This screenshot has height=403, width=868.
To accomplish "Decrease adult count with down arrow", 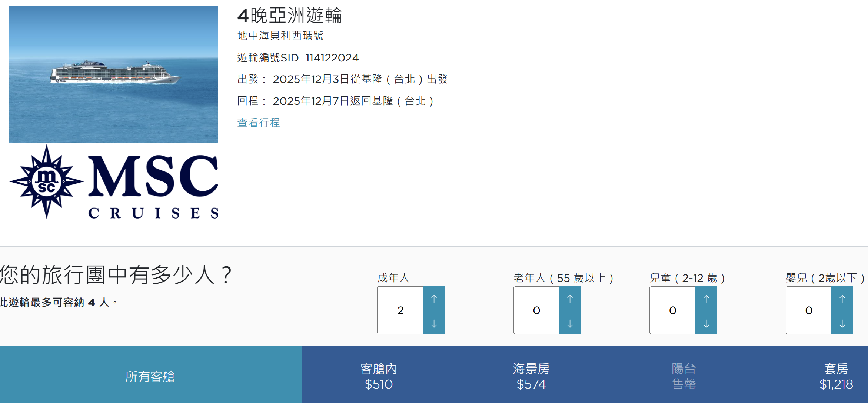I will point(434,323).
